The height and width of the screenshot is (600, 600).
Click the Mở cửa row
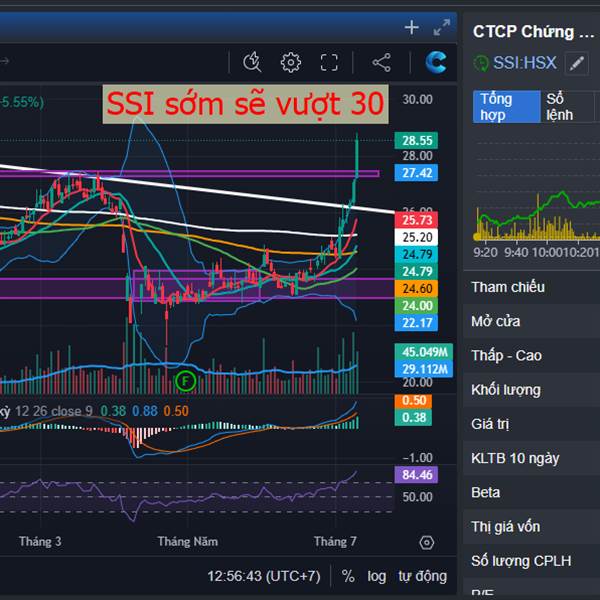tap(532, 321)
